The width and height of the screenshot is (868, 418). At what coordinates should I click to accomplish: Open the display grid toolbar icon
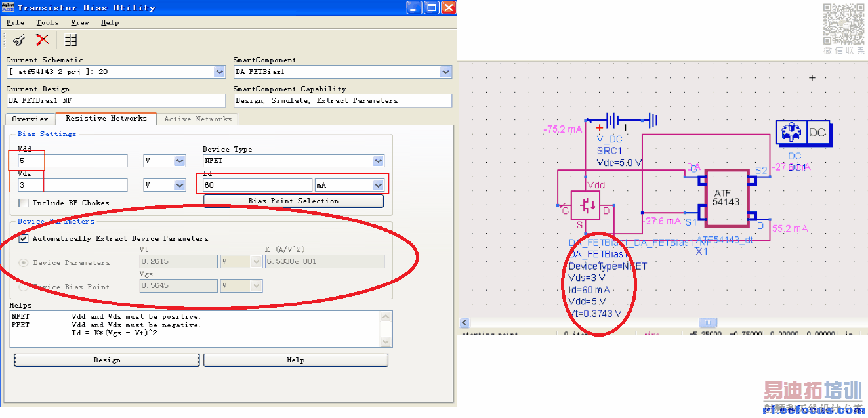[71, 40]
